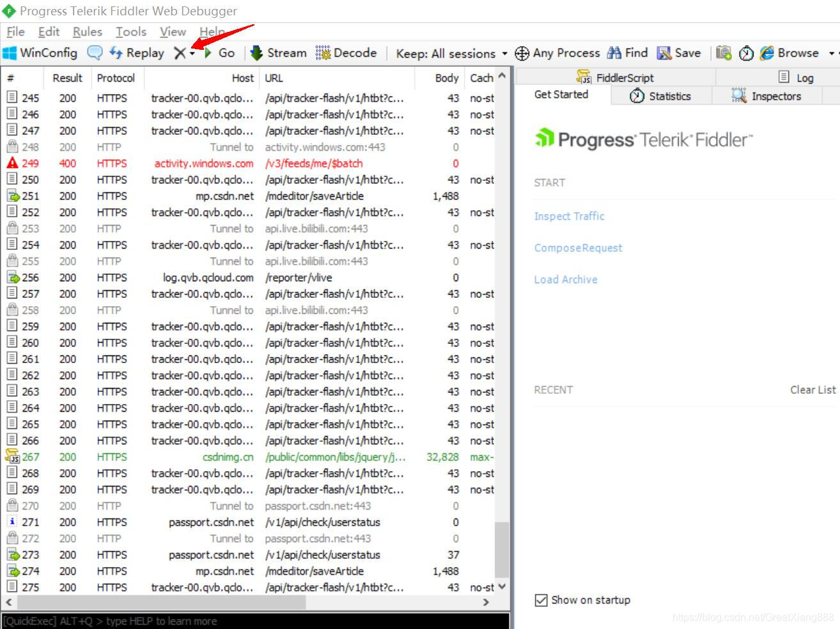Open WinConfig from the toolbar
Image resolution: width=840 pixels, height=629 pixels.
(x=40, y=53)
